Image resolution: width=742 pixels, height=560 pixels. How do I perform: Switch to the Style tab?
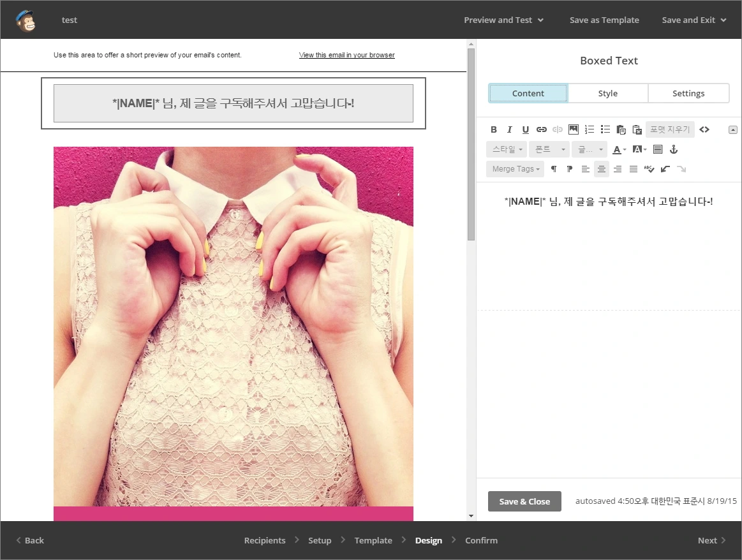coord(607,93)
